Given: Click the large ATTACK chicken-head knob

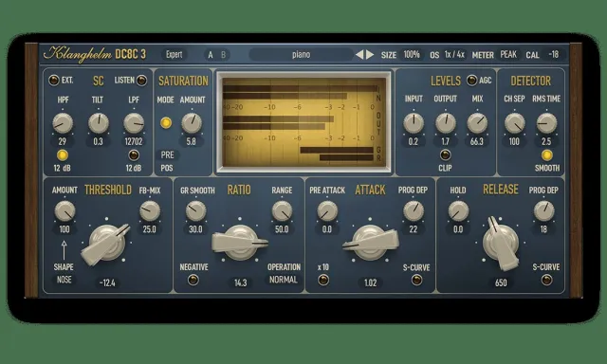Looking at the screenshot, I should click(x=371, y=243).
